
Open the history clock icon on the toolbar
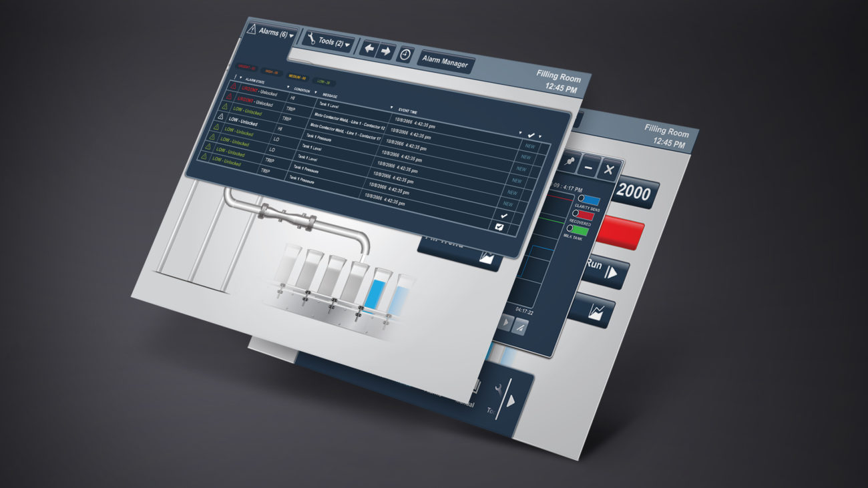tap(405, 55)
